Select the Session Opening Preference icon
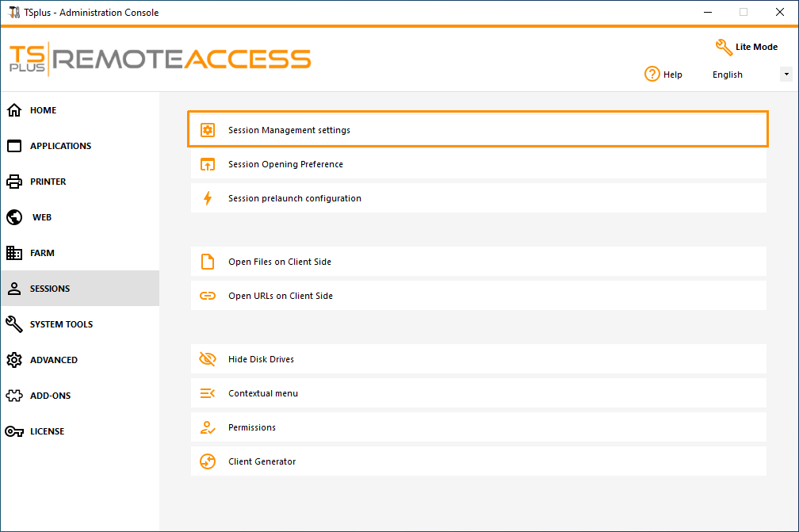 coord(207,163)
